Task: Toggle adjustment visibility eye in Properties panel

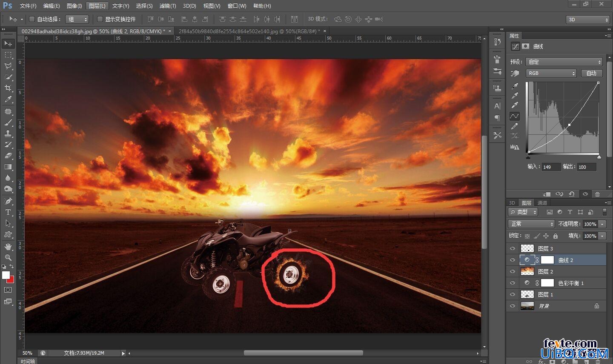Action: pos(585,194)
